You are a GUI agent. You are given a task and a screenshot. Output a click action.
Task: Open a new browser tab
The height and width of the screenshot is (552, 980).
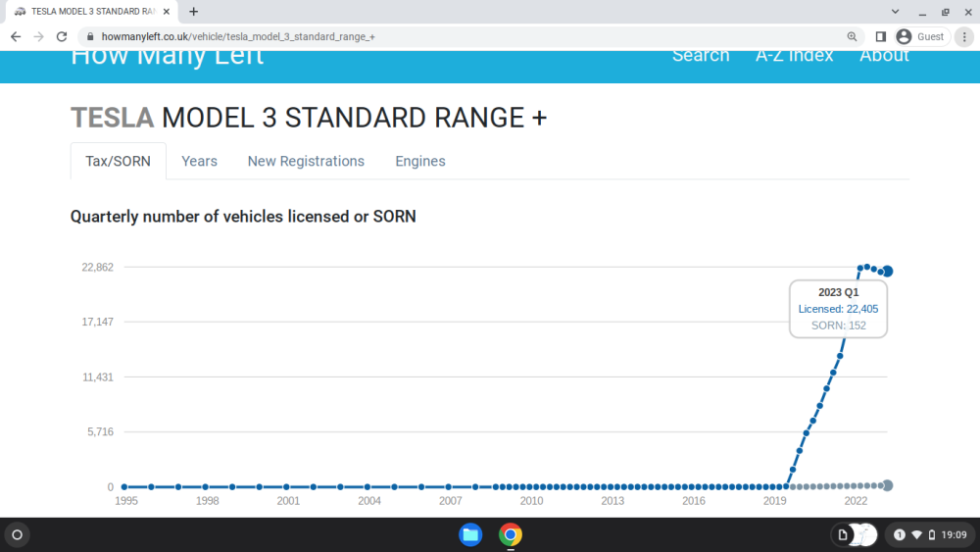click(194, 11)
